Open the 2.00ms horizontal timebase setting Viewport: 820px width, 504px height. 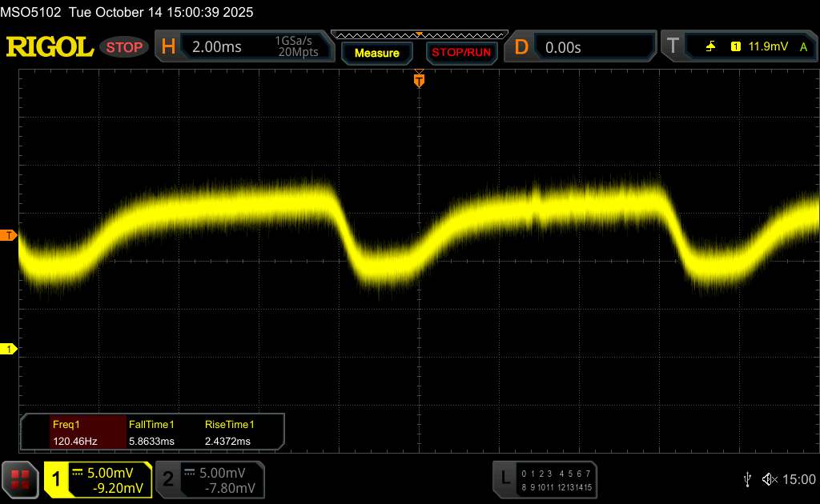tap(217, 47)
